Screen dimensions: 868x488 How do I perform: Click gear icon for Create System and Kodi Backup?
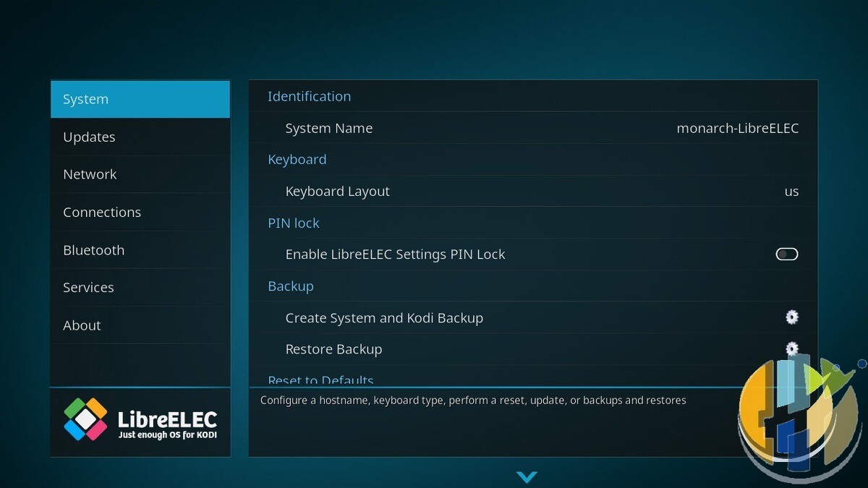pos(792,317)
